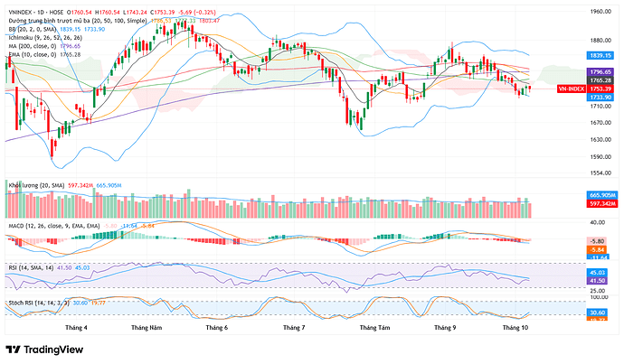624x364 pixels.
Task: Click the MA 200 value tag 1796.65
Action: coord(600,72)
